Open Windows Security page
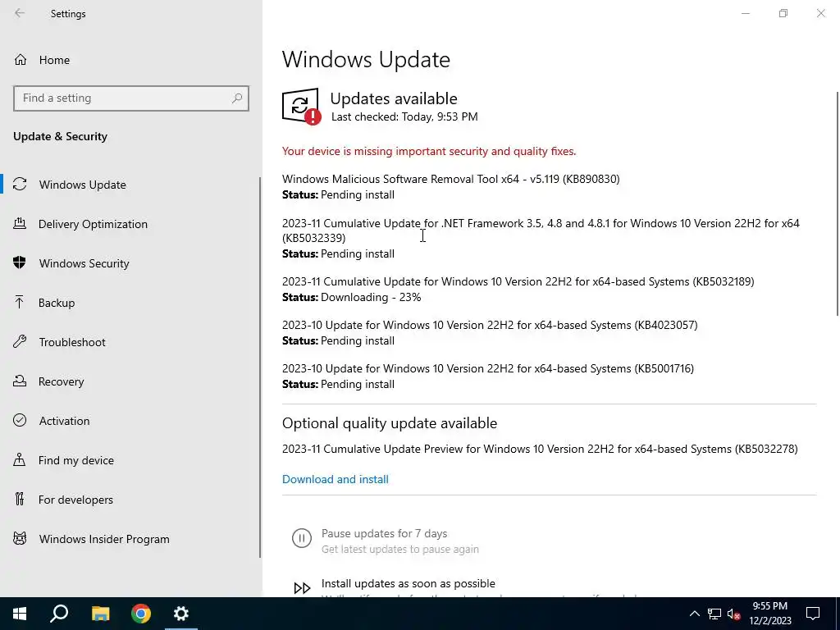The height and width of the screenshot is (630, 840). click(x=84, y=263)
